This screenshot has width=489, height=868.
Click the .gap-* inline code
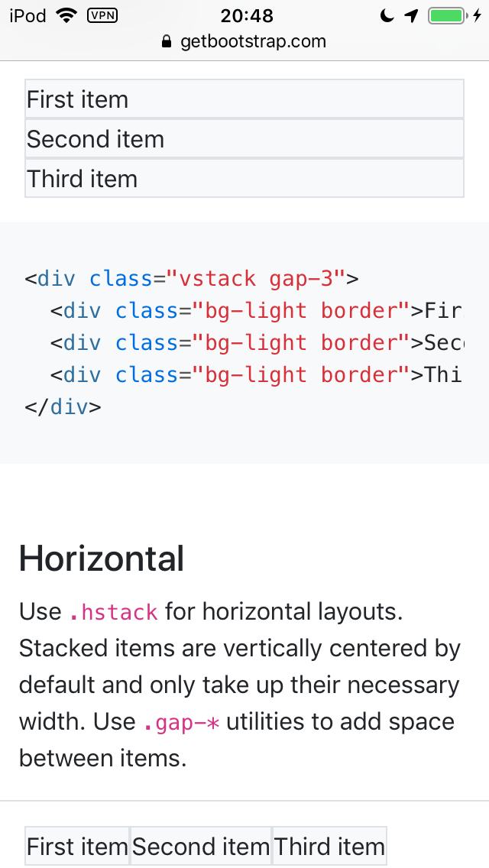(181, 722)
